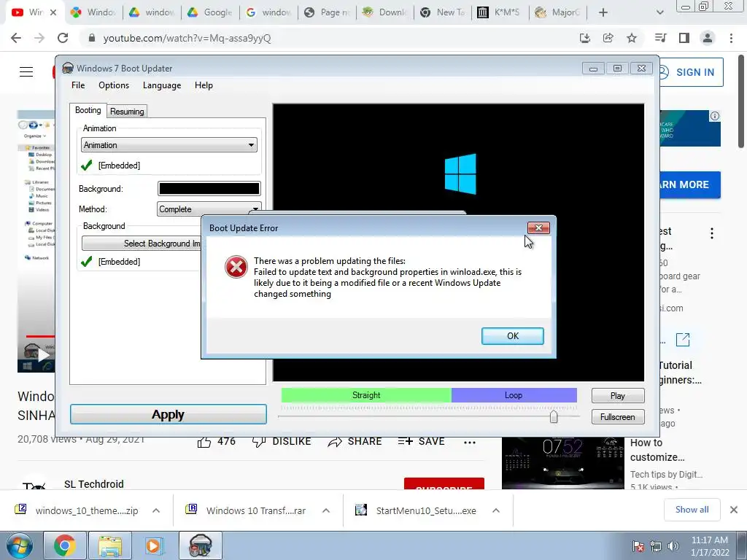Click Chrome forward navigation arrow

[39, 38]
